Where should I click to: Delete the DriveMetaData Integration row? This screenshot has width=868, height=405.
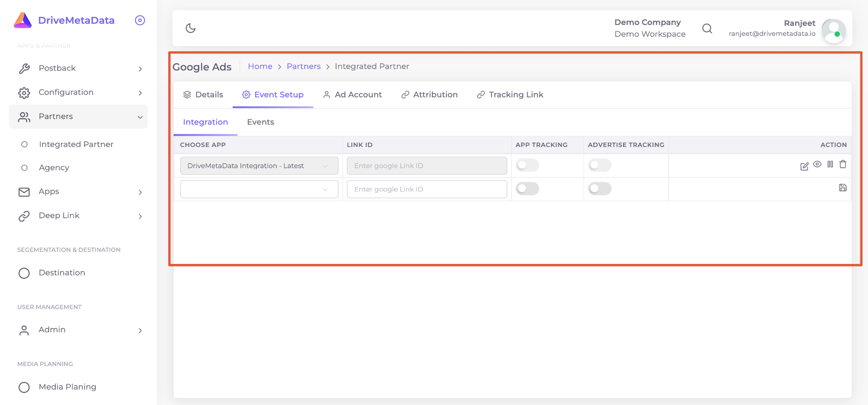[x=843, y=164]
